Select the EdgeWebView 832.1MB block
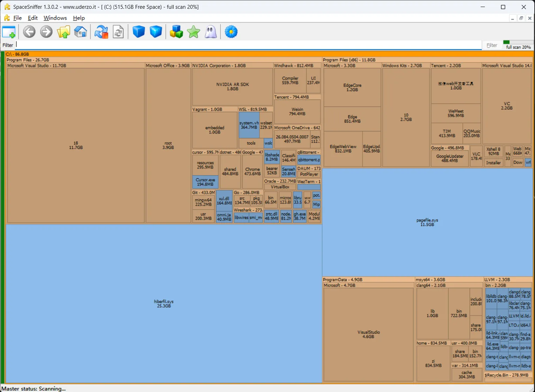 (x=343, y=149)
